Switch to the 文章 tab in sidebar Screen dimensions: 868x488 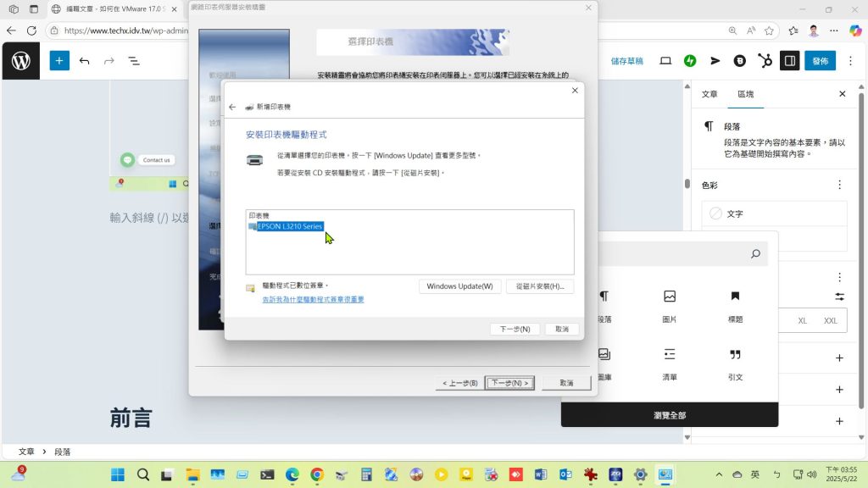pyautogui.click(x=709, y=94)
